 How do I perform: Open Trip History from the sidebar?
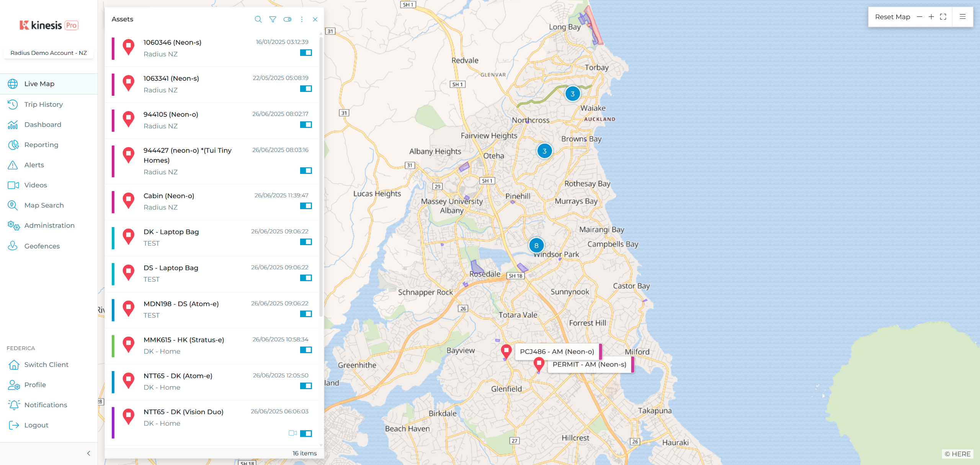[43, 104]
